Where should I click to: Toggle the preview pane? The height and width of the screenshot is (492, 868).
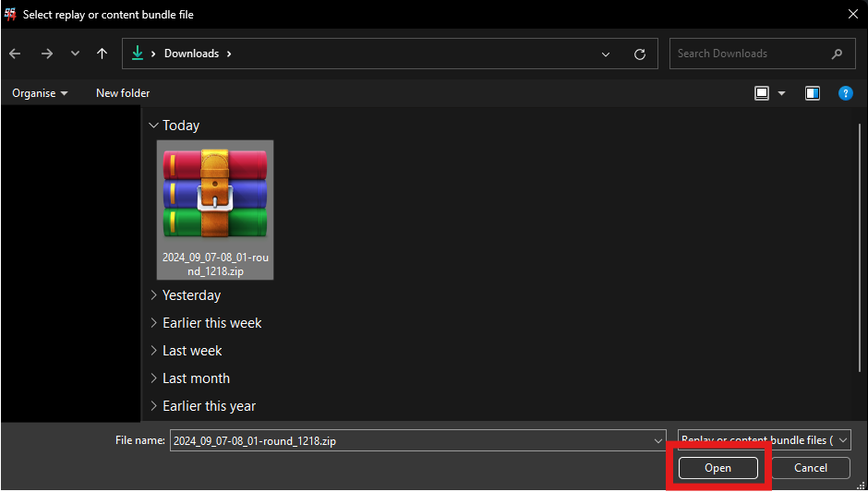tap(812, 93)
